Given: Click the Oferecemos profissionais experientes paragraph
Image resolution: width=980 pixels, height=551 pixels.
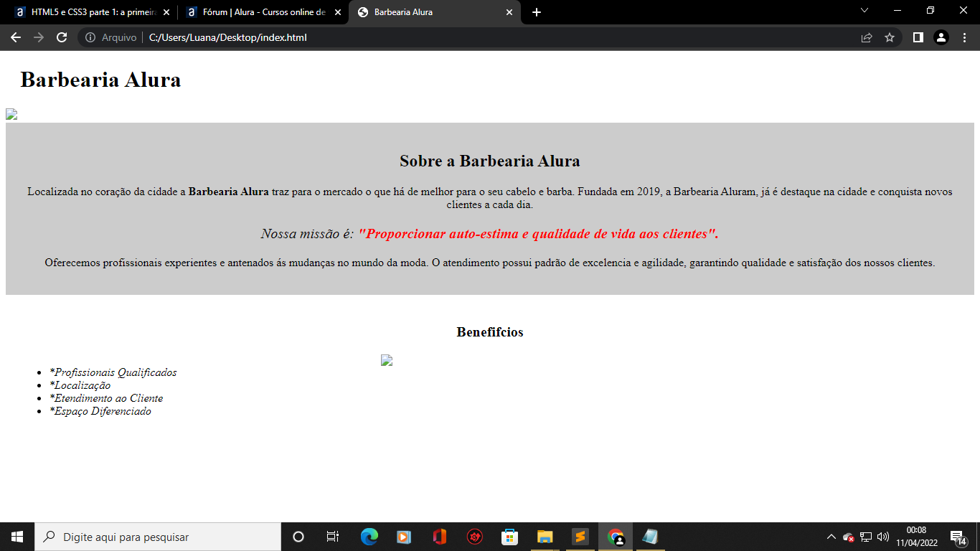Looking at the screenshot, I should (x=490, y=263).
